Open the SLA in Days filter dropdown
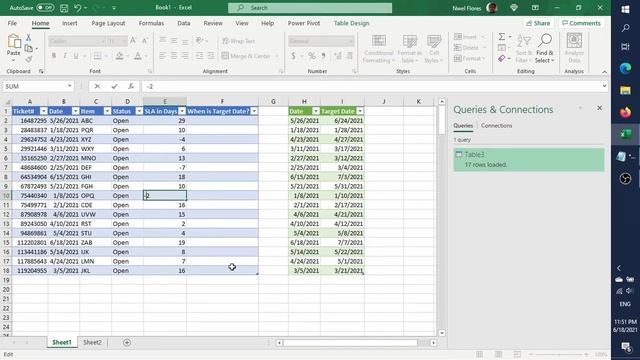 click(182, 111)
